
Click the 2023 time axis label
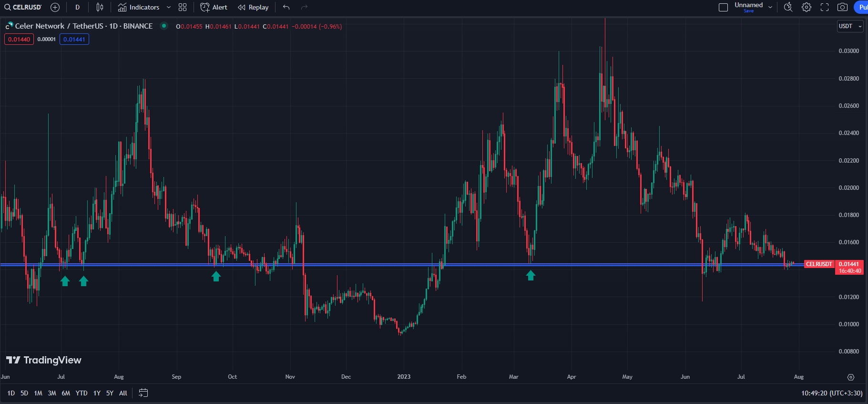404,377
